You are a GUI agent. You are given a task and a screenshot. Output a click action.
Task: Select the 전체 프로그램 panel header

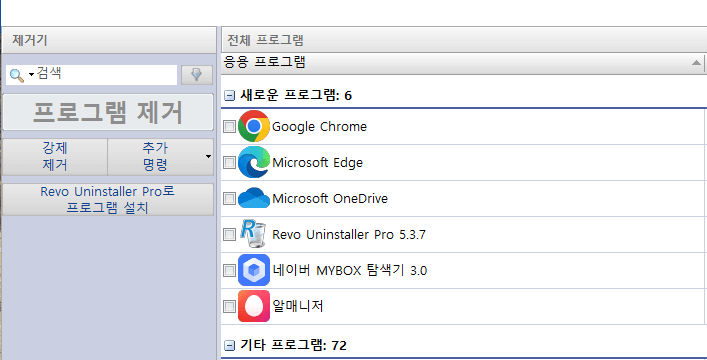point(464,40)
